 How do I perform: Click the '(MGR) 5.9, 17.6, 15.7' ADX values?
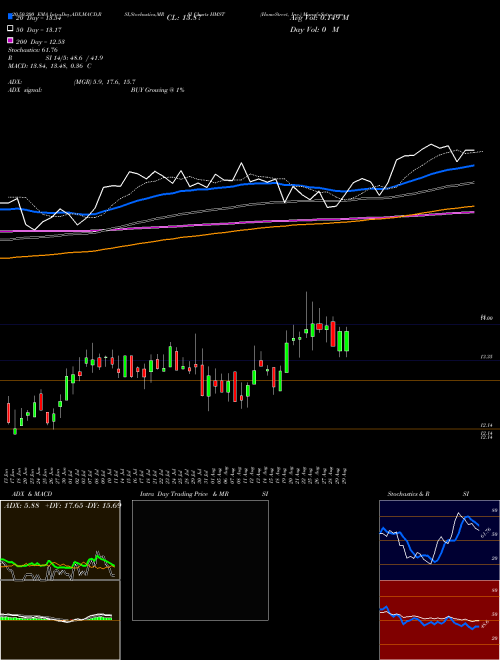pyautogui.click(x=104, y=82)
